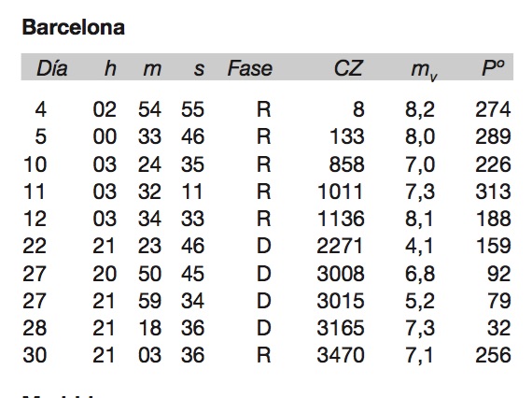Click the Fase column header
This screenshot has width=532, height=398.
click(x=250, y=68)
